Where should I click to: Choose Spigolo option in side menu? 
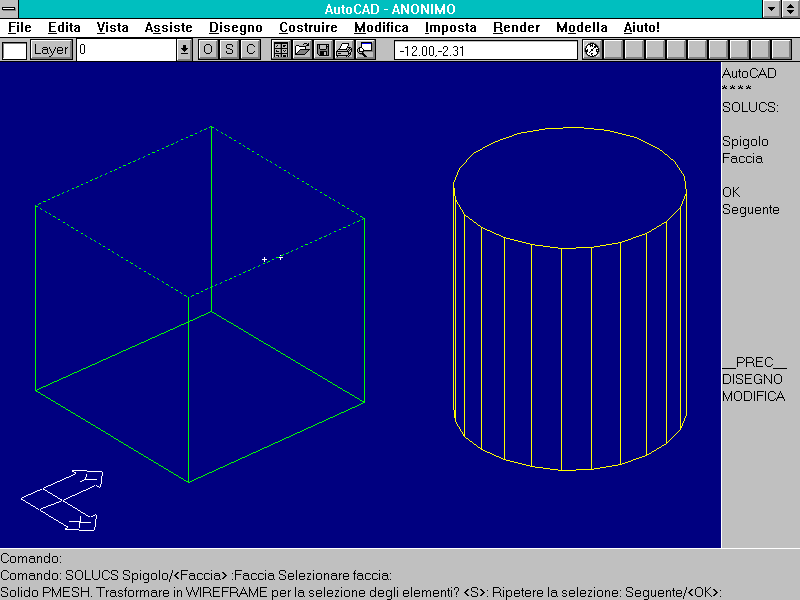(x=745, y=141)
